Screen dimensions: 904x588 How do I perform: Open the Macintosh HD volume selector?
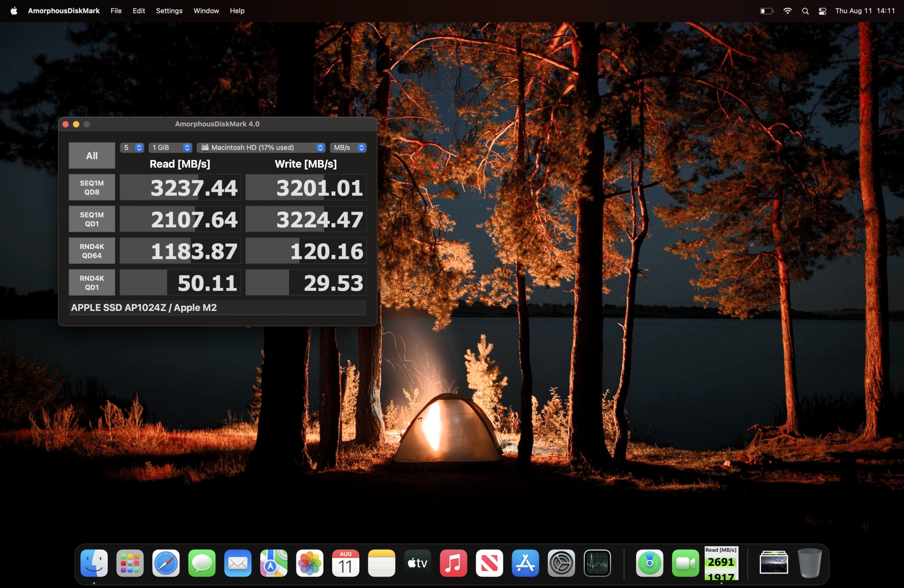coord(261,148)
